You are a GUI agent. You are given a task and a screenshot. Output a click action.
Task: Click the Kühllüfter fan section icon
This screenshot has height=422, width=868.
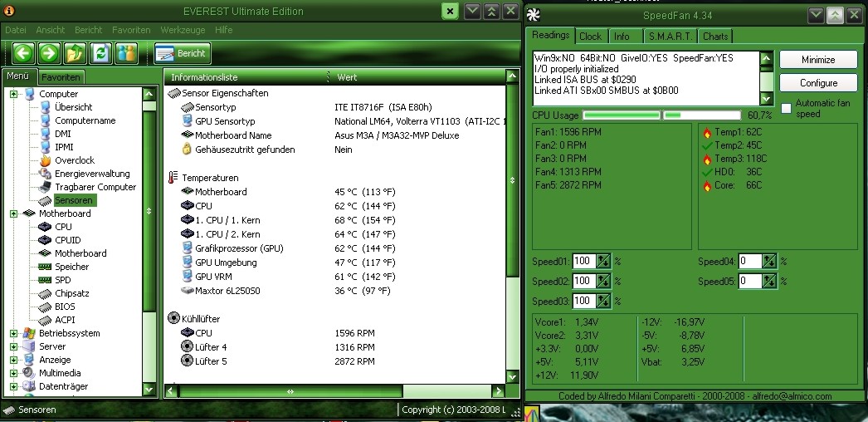tap(173, 319)
